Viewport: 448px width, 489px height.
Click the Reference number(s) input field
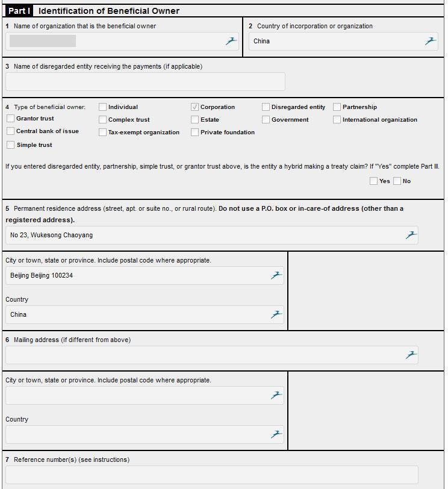[211, 475]
